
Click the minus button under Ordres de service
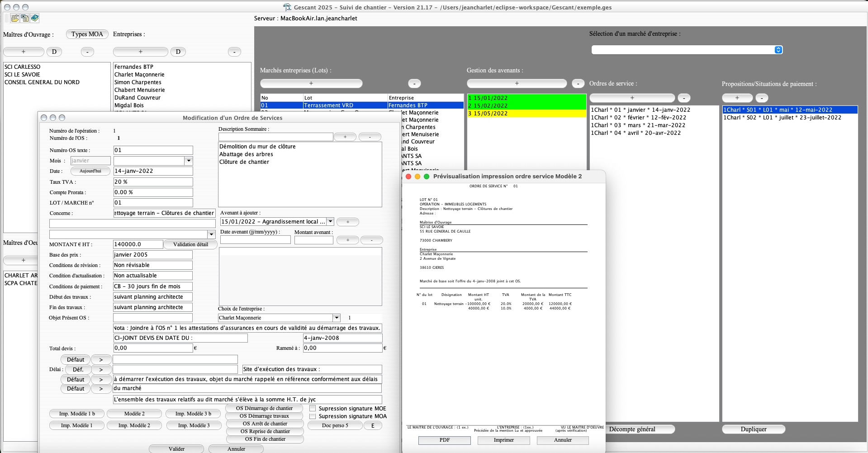pos(684,98)
